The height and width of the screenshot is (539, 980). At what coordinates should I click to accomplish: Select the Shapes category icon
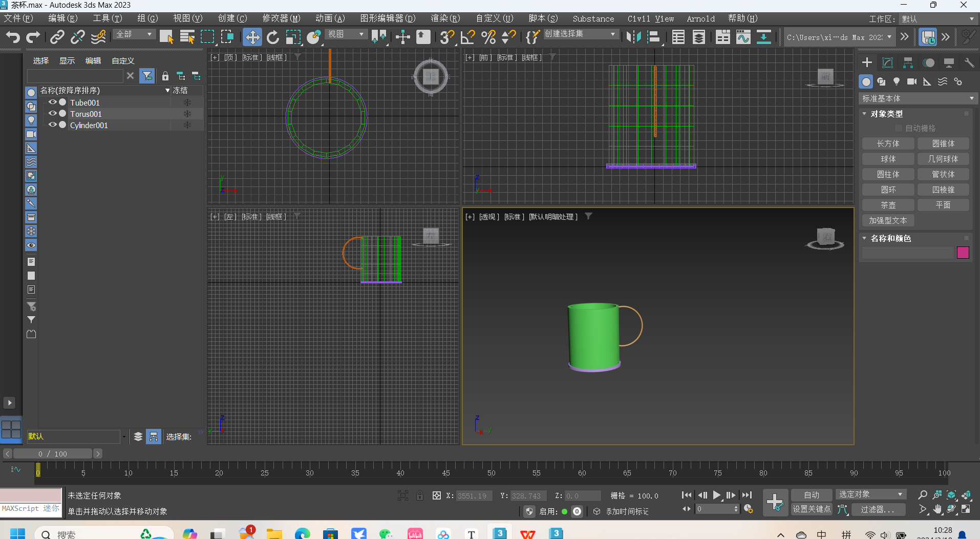[x=881, y=81]
